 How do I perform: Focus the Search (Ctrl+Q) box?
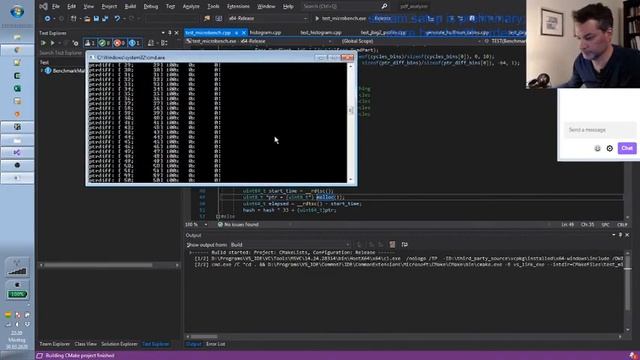[345, 6]
